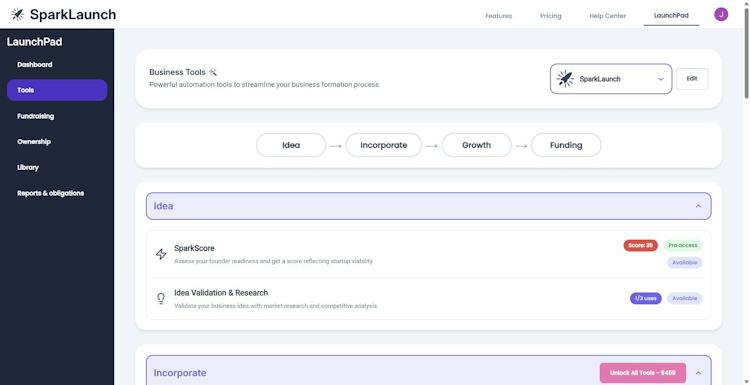
Task: Collapse the Idea section chevron
Action: [x=698, y=206]
